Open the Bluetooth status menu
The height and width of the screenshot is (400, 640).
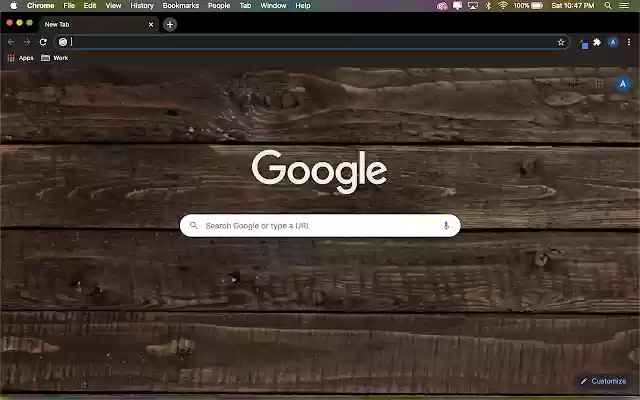(x=488, y=6)
